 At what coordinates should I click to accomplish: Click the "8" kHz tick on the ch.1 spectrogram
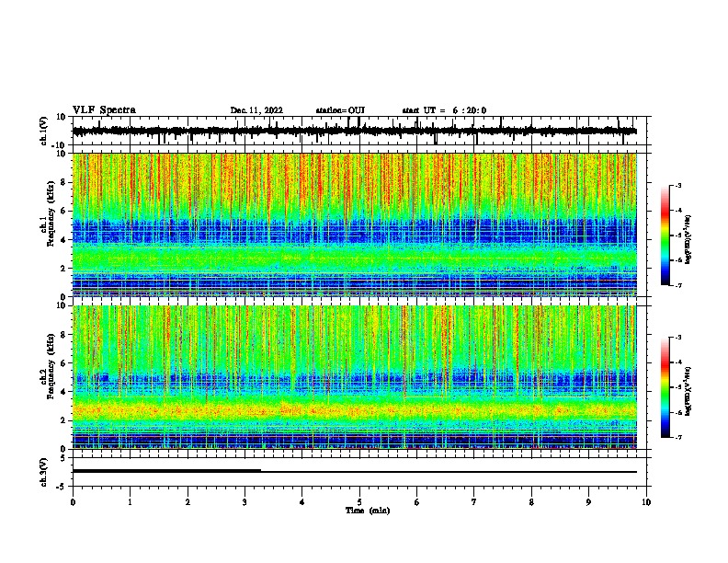63,182
